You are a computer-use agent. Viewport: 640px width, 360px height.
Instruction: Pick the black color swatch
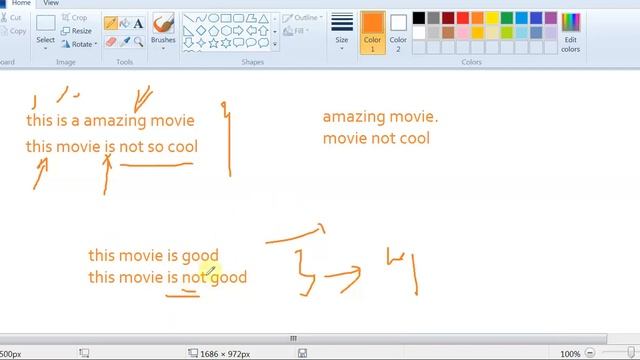coord(419,18)
